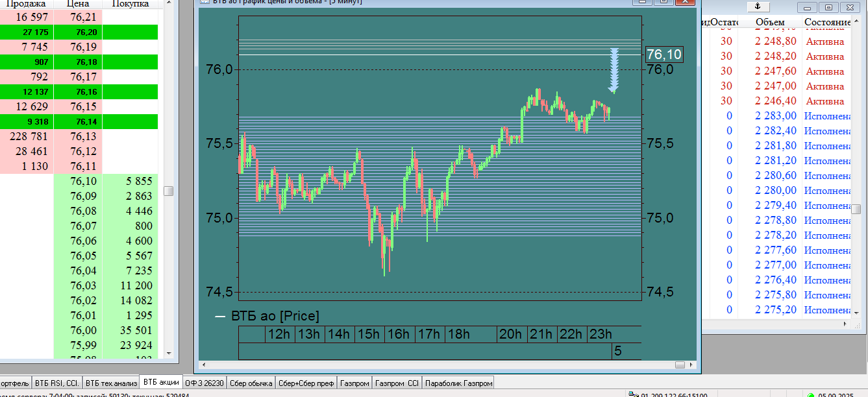
Task: Click the chart horizontal scrollbar's left arrow
Action: 203,366
